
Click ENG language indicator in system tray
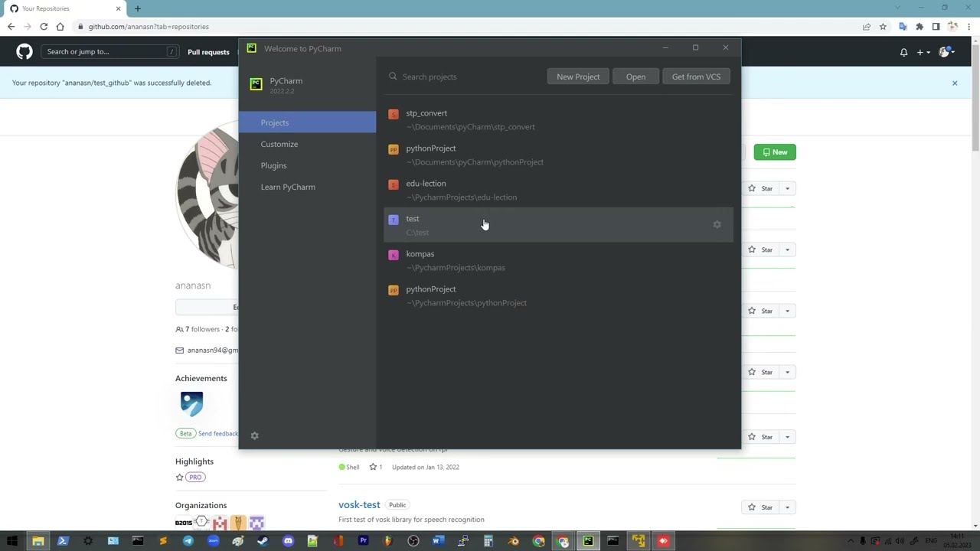coord(932,541)
